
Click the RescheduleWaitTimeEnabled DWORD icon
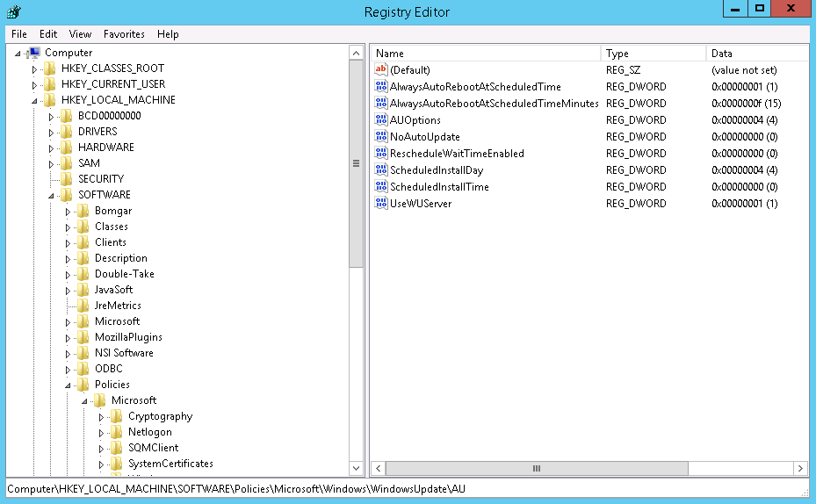point(381,153)
